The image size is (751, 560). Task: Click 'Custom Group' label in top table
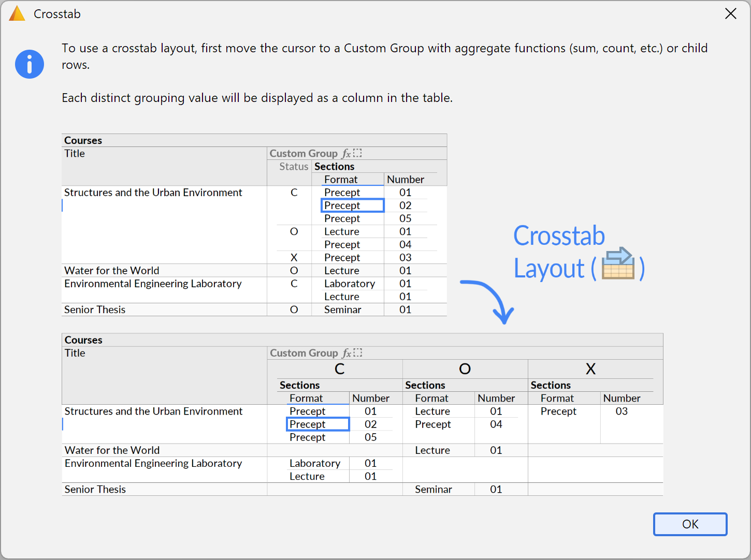click(x=304, y=154)
